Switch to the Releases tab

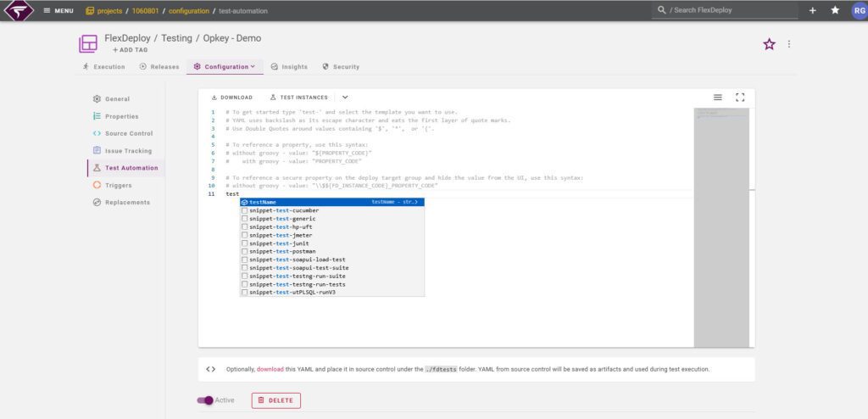pos(159,66)
